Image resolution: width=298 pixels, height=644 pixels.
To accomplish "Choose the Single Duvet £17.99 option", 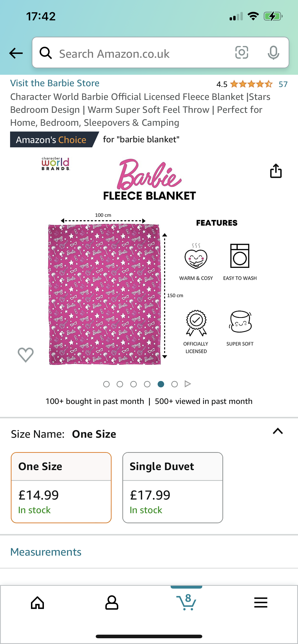I will [x=173, y=488].
